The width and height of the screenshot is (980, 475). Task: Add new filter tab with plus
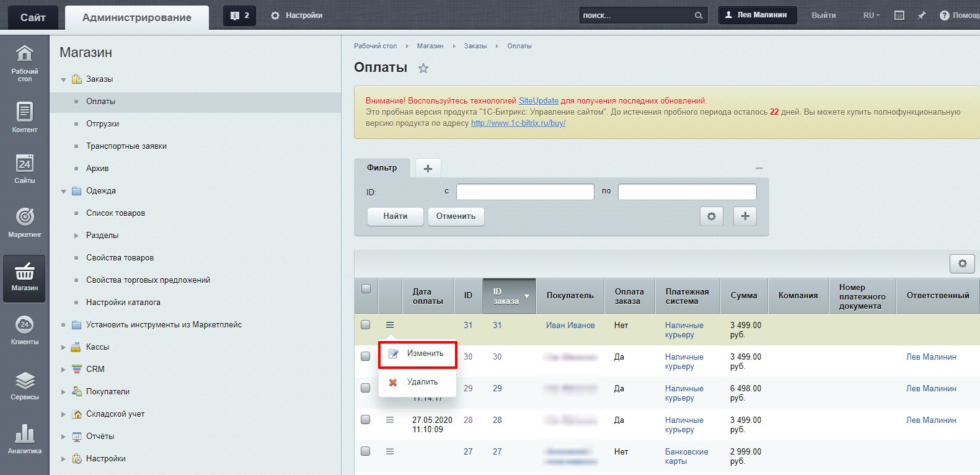pos(428,168)
